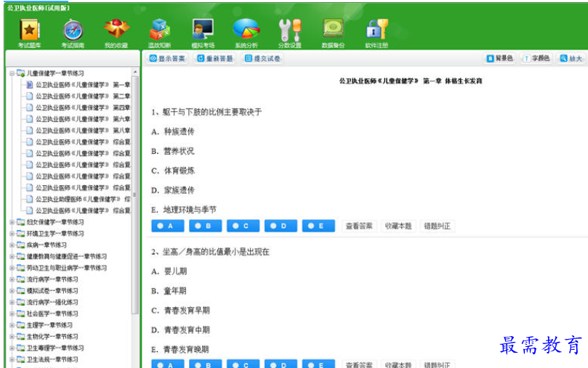Click the tree panel vertical scrollbar thumb
This screenshot has width=588, height=368.
click(x=135, y=195)
